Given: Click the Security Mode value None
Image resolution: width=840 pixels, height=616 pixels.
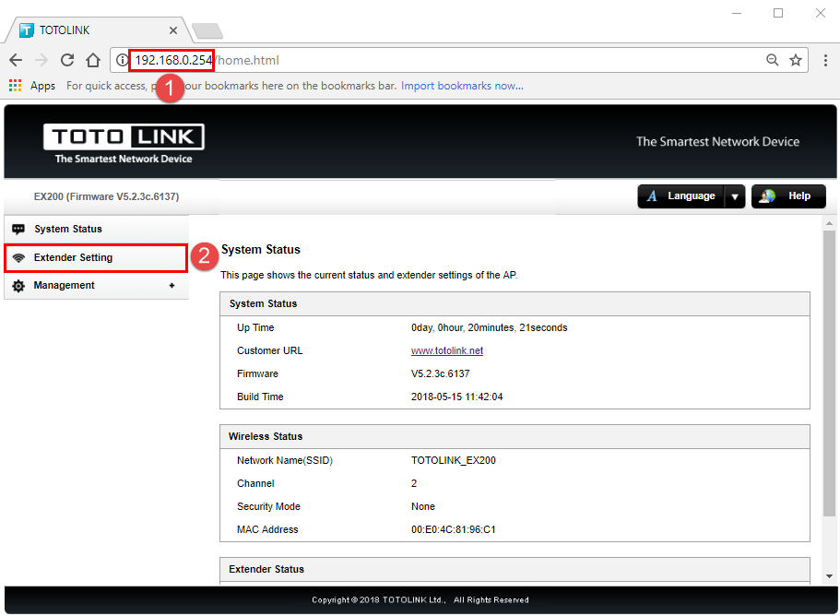Looking at the screenshot, I should pos(422,506).
